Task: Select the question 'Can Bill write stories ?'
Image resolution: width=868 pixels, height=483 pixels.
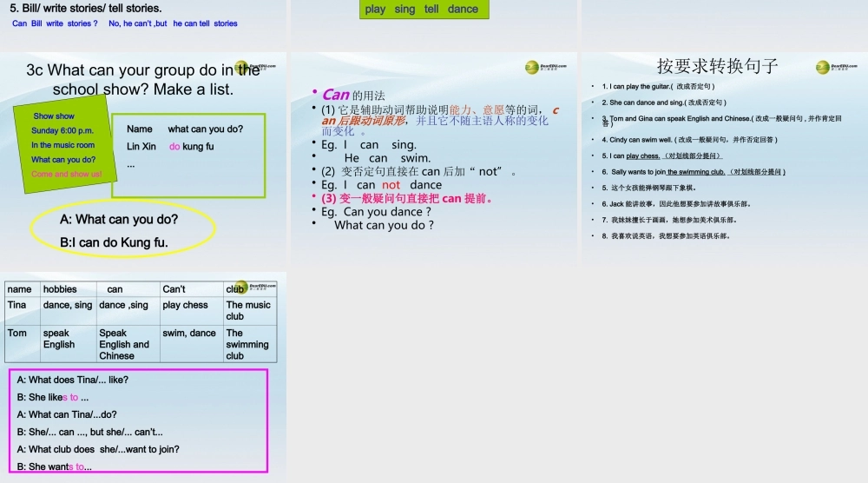Action: click(55, 23)
